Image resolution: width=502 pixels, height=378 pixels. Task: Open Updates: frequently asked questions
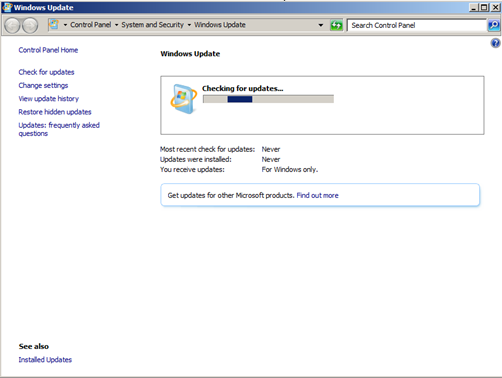click(x=59, y=129)
